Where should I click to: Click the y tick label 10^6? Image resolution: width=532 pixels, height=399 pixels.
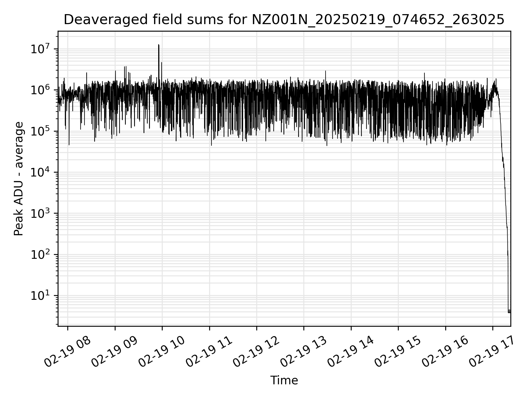[40, 89]
